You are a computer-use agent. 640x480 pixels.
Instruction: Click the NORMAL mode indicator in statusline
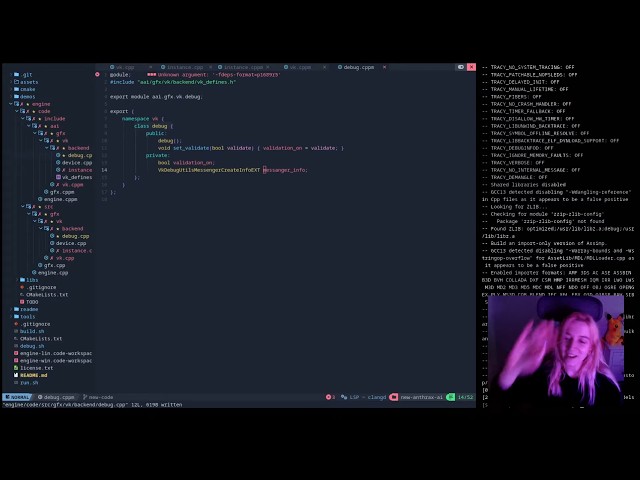click(x=17, y=397)
